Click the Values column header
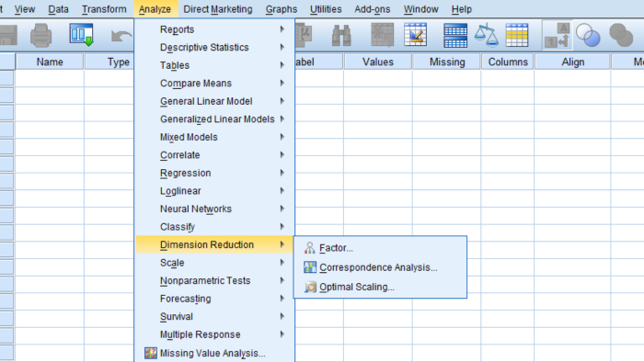Image resolution: width=644 pixels, height=362 pixels. [378, 62]
